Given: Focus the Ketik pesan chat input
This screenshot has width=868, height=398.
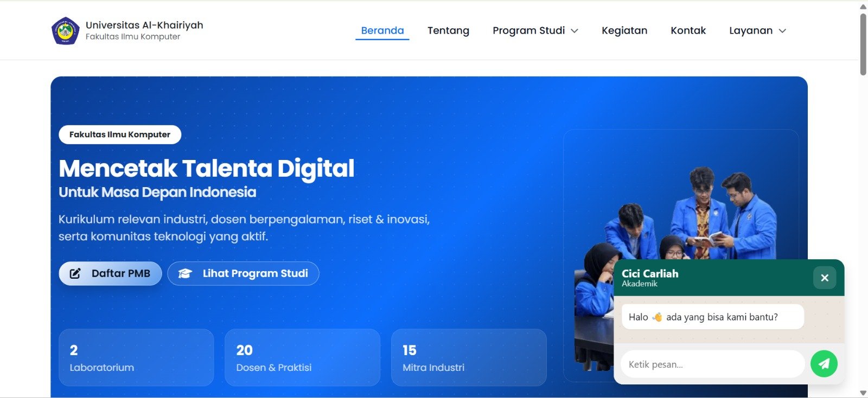Looking at the screenshot, I should tap(712, 364).
